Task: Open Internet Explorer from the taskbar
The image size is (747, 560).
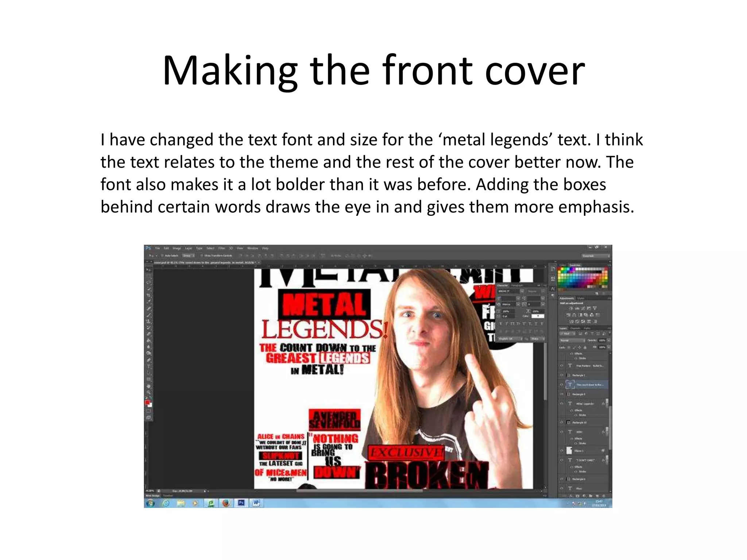Action: tap(166, 503)
